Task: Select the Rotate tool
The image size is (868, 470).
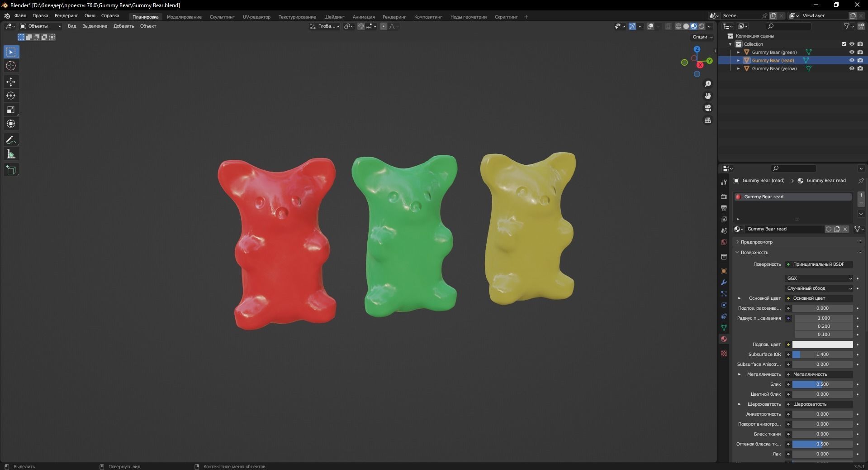Action: 11,96
